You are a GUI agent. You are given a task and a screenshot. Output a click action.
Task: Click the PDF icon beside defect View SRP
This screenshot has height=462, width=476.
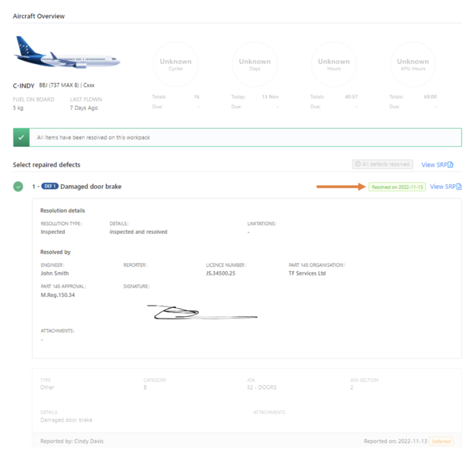coord(459,187)
